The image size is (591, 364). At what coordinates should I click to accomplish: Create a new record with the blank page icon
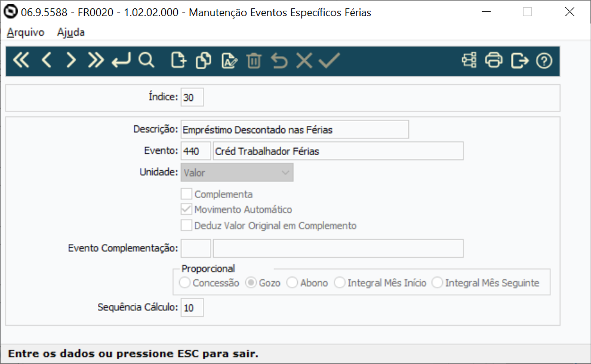[178, 60]
